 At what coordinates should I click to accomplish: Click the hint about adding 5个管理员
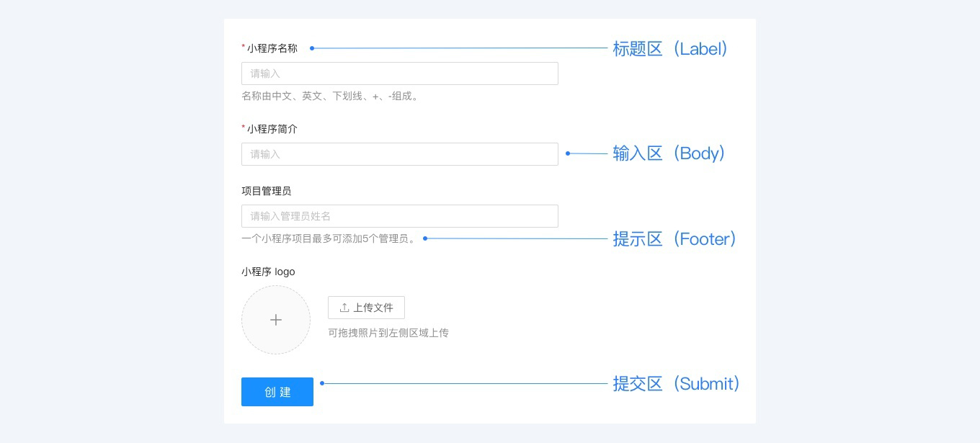pyautogui.click(x=329, y=238)
